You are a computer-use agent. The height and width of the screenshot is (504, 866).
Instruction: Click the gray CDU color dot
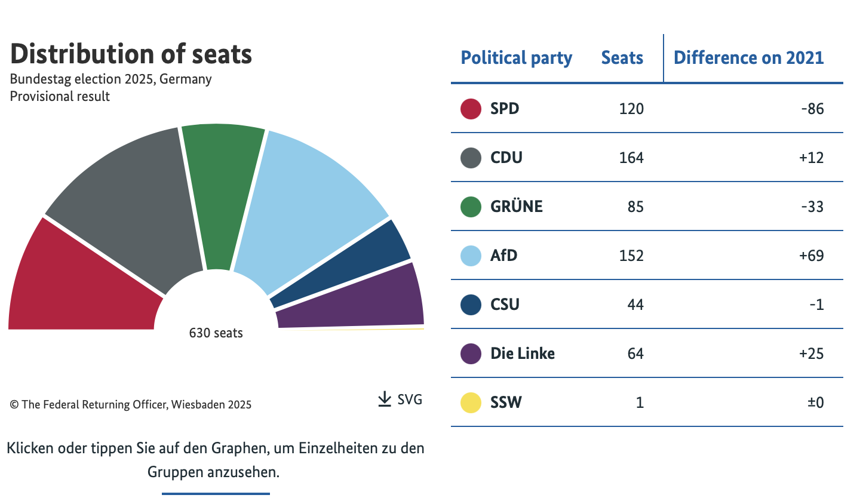pyautogui.click(x=471, y=158)
